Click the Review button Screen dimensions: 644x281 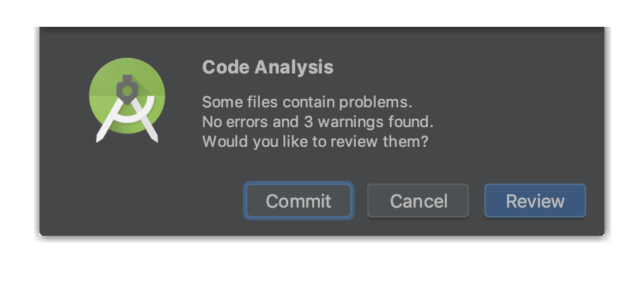pos(535,201)
